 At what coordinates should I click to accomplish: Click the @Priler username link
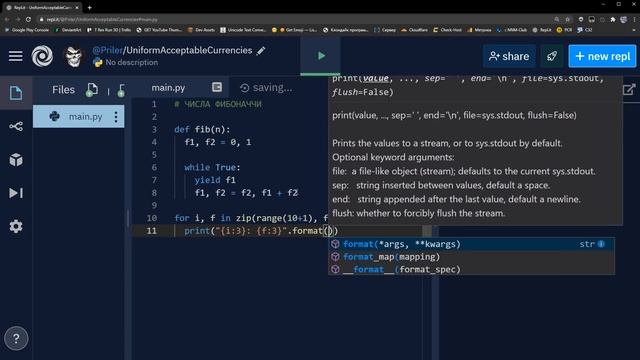point(107,50)
